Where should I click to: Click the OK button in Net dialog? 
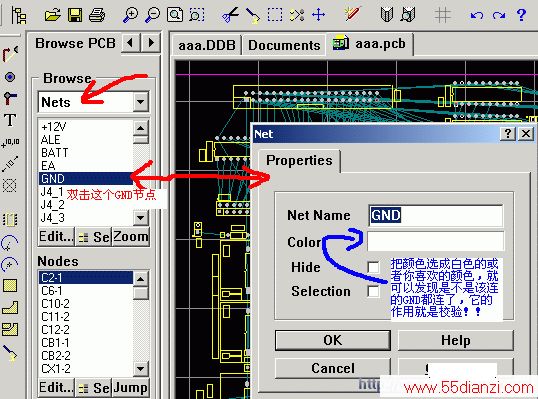click(332, 340)
